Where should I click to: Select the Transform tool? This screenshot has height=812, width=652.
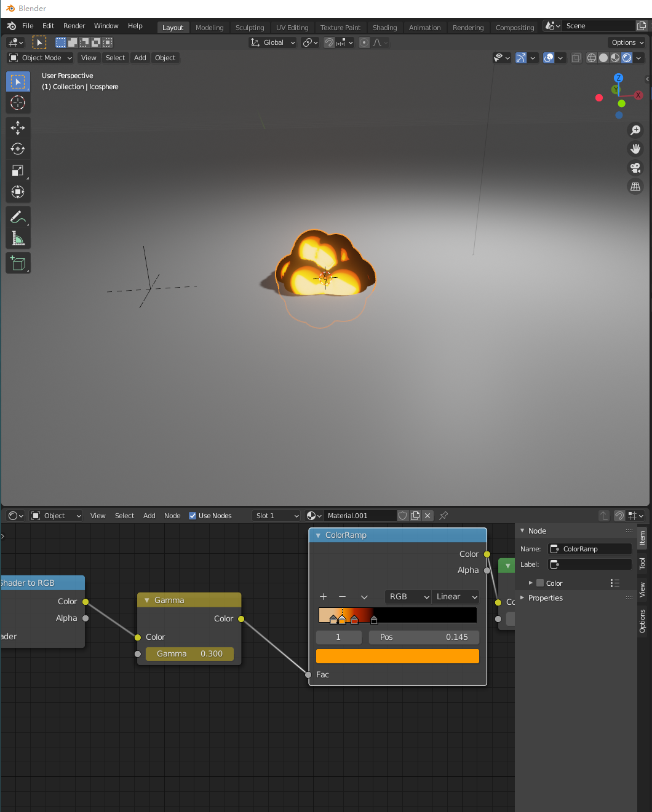(x=18, y=192)
